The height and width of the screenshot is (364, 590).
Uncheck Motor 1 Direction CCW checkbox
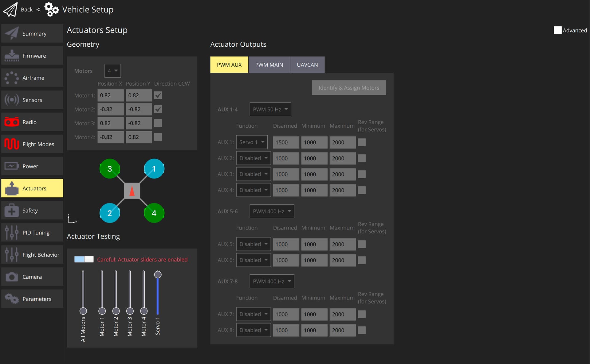click(158, 95)
